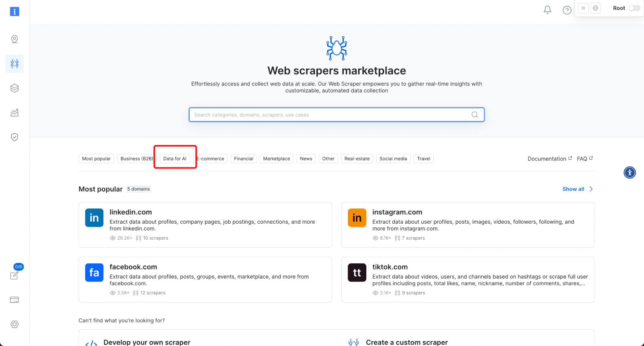This screenshot has width=644, height=346.
Task: Click the code brackets icon
Action: [91, 343]
